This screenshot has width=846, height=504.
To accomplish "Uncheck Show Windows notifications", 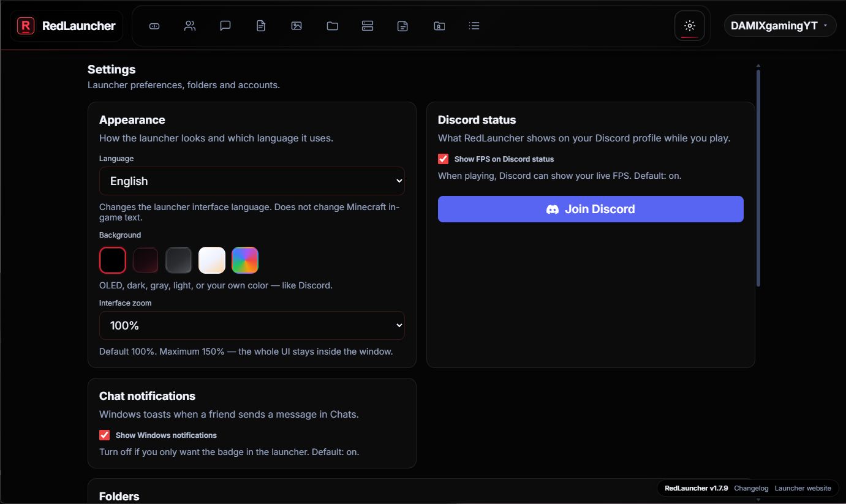I will point(105,435).
